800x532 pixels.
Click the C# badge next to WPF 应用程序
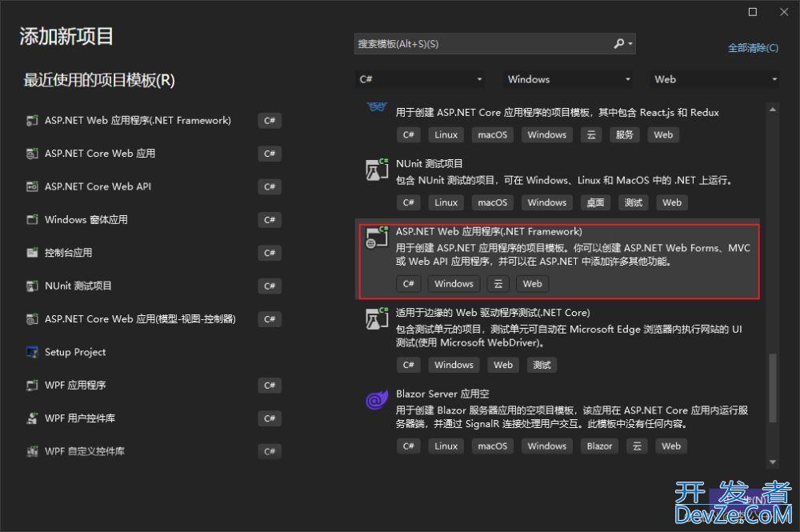click(270, 386)
